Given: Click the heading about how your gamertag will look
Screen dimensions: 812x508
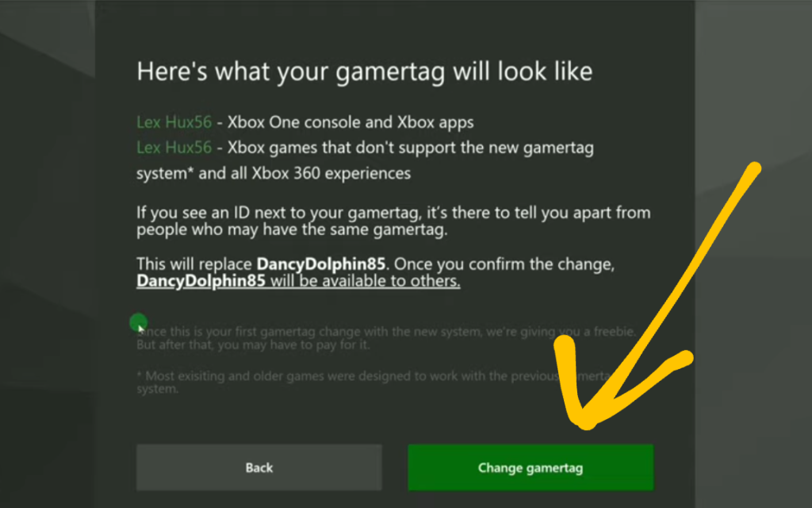Looking at the screenshot, I should pos(365,71).
